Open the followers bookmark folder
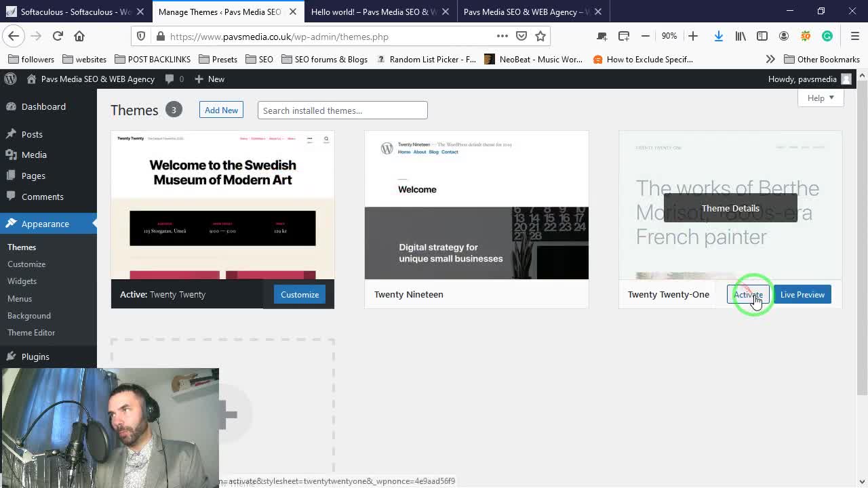The width and height of the screenshot is (868, 488). pos(31,59)
